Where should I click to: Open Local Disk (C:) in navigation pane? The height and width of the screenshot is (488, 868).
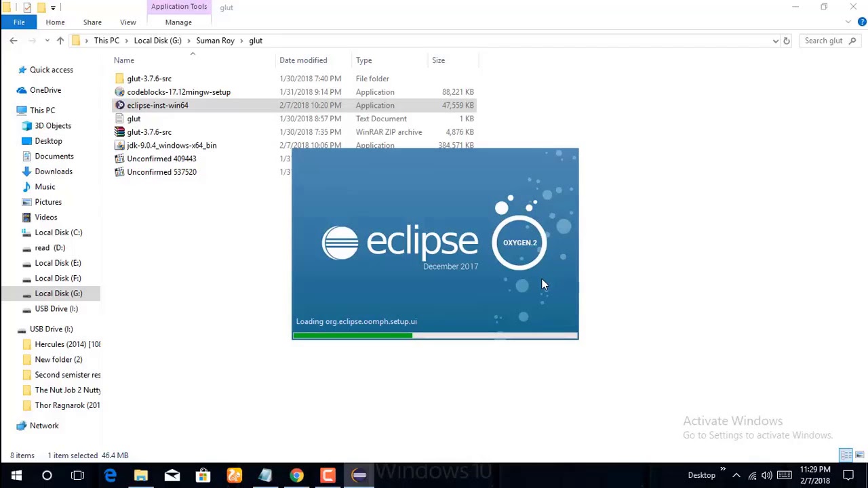58,232
